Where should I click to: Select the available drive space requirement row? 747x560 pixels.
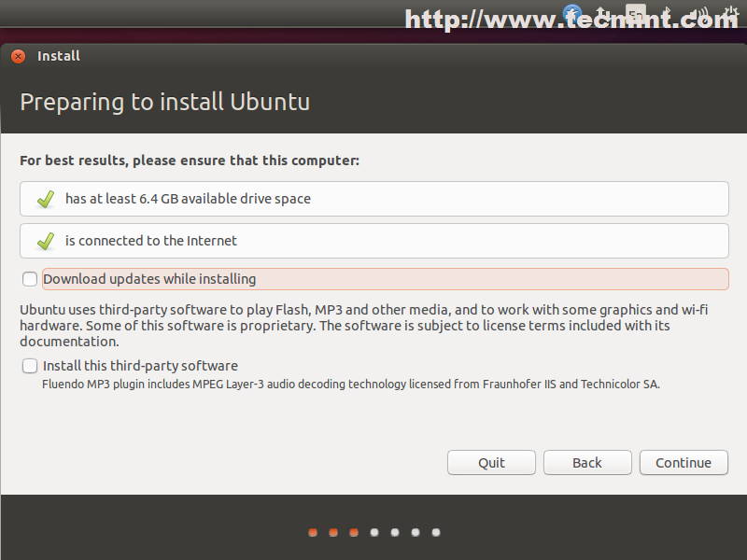(x=373, y=199)
